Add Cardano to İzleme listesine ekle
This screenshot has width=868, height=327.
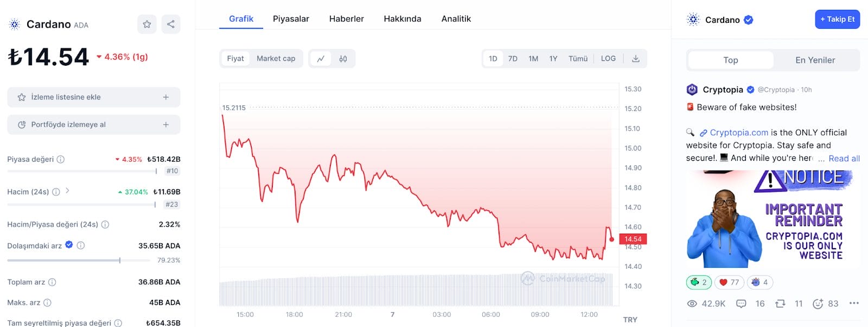click(93, 97)
